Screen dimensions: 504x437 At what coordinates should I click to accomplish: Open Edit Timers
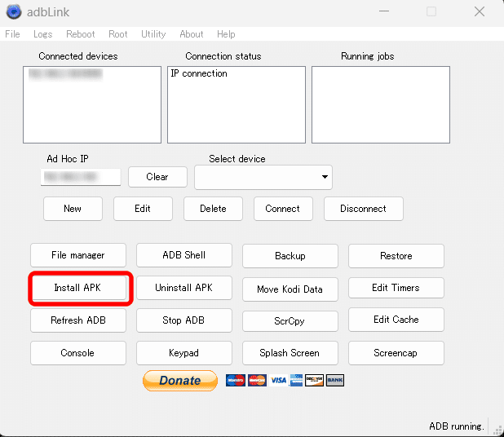coord(396,288)
